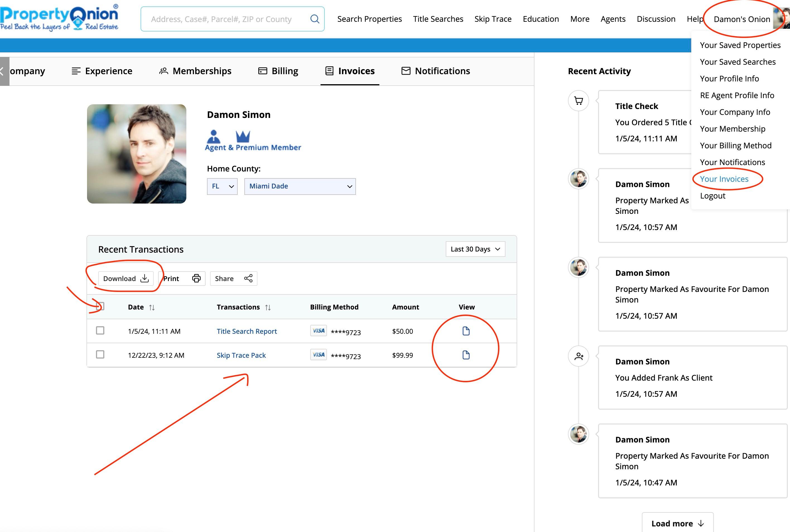Toggle the second transaction checkbox
Screen dimensions: 790x532
pyautogui.click(x=99, y=354)
